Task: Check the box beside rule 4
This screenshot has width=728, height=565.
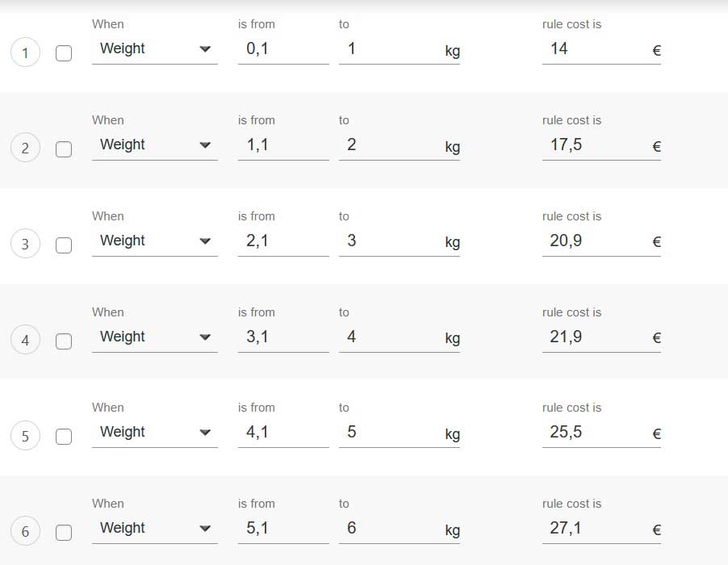Action: [x=64, y=341]
